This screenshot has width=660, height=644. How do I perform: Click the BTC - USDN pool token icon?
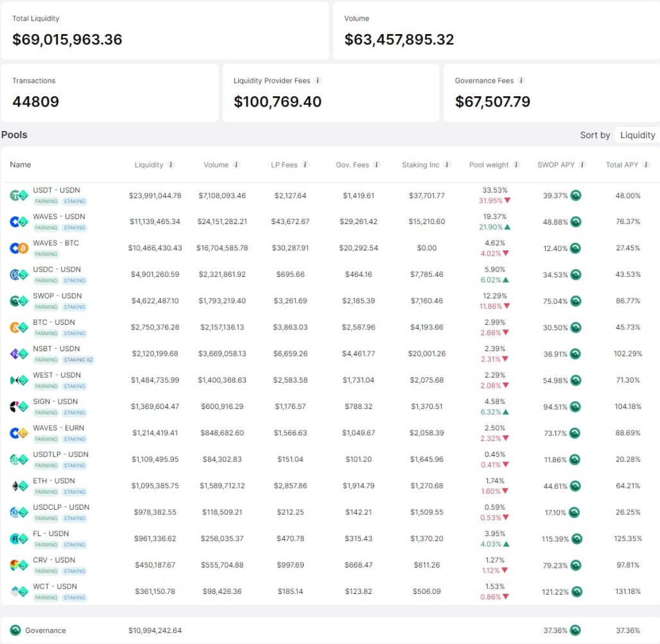19,327
